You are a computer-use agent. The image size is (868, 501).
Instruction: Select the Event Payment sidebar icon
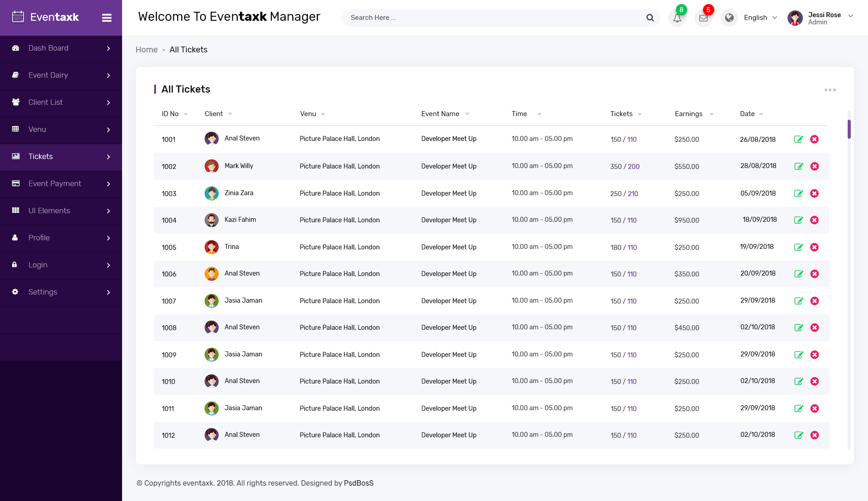(x=15, y=183)
